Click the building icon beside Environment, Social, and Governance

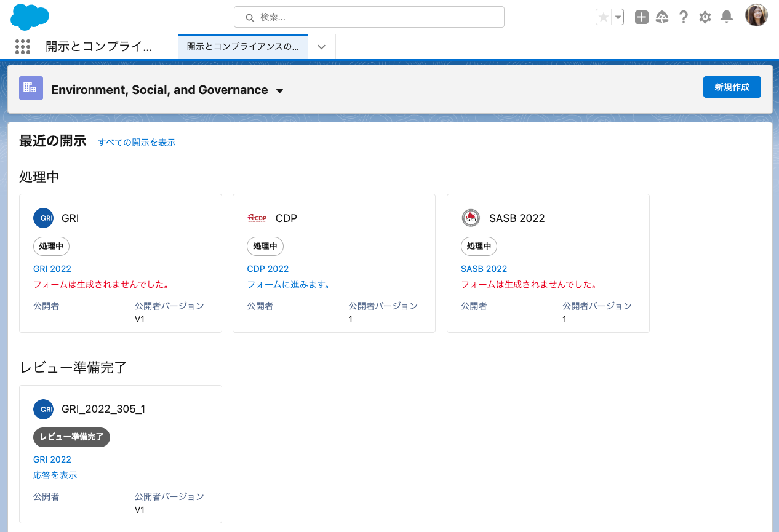pyautogui.click(x=31, y=89)
